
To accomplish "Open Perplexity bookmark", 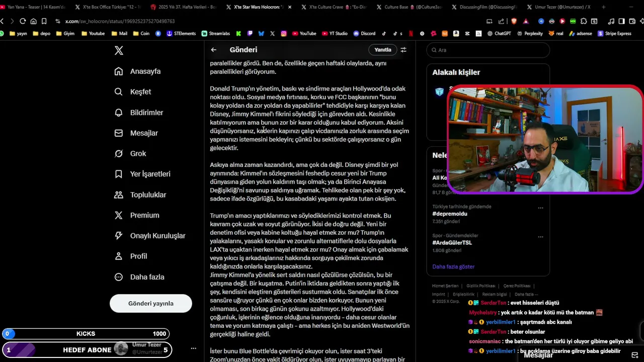I will 530,34.
